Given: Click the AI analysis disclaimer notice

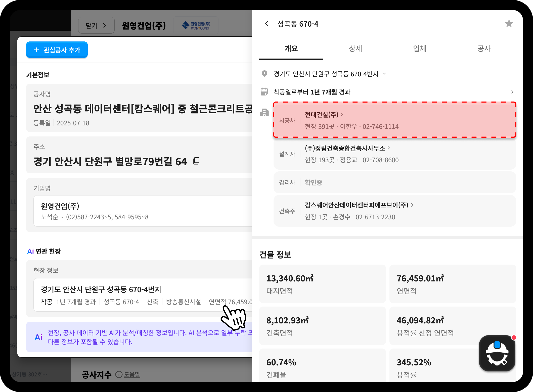Looking at the screenshot, I should [x=139, y=337].
